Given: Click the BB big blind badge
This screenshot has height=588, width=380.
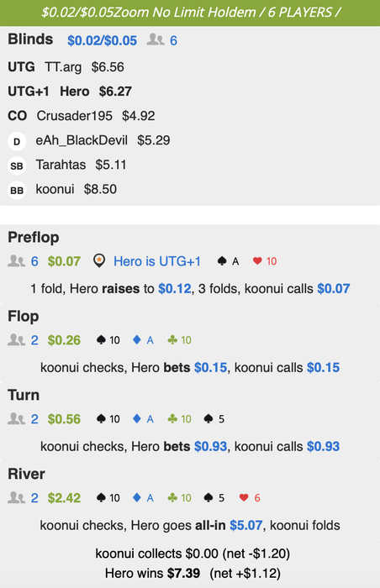Looking at the screenshot, I should pos(17,191).
